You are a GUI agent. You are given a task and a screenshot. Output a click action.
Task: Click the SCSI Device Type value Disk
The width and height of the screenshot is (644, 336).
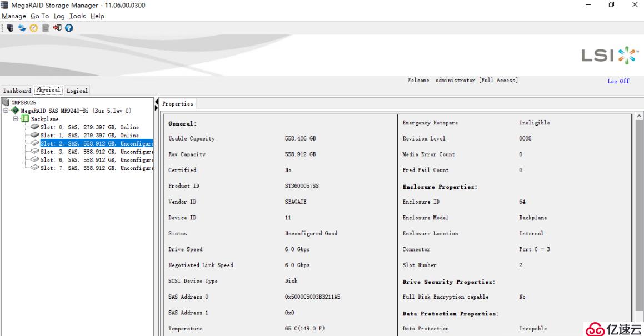291,281
